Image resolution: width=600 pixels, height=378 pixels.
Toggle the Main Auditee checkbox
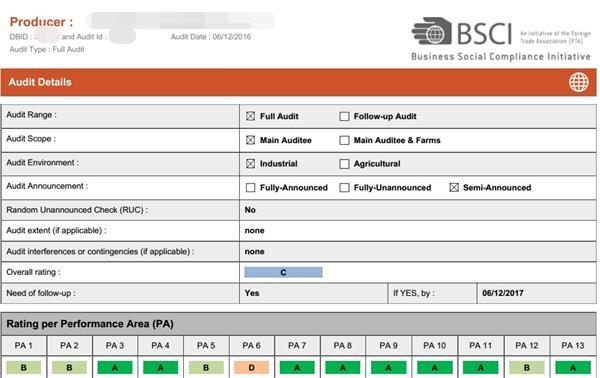click(x=250, y=140)
